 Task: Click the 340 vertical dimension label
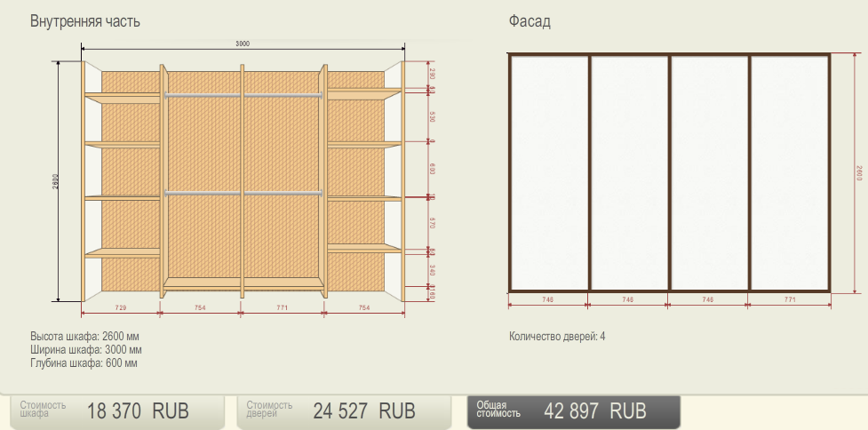coord(433,270)
